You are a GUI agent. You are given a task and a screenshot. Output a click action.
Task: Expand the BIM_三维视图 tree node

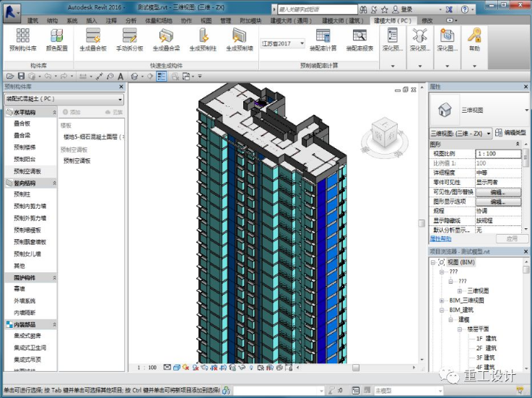pyautogui.click(x=442, y=300)
